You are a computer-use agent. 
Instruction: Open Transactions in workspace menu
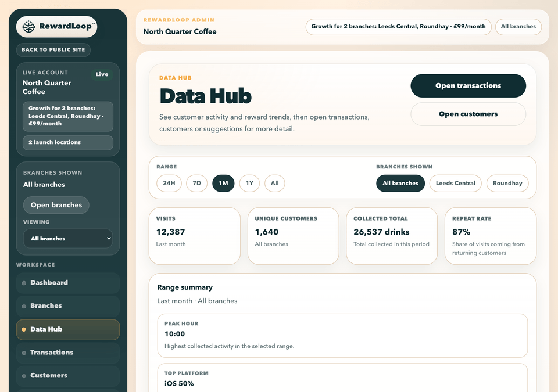68,353
